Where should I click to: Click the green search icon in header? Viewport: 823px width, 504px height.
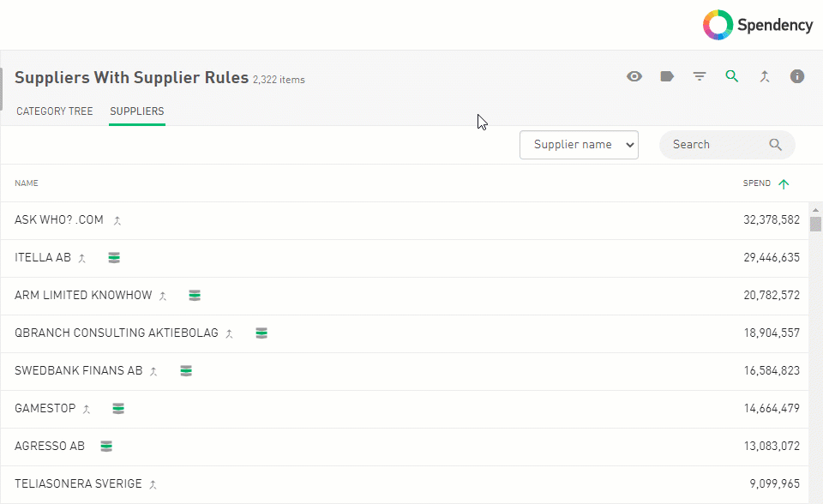731,76
